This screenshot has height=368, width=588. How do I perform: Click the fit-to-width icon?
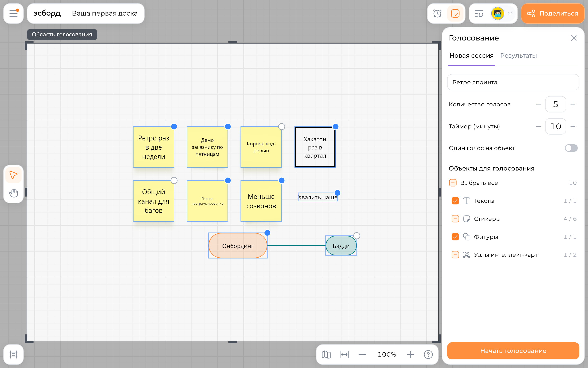[x=344, y=354]
